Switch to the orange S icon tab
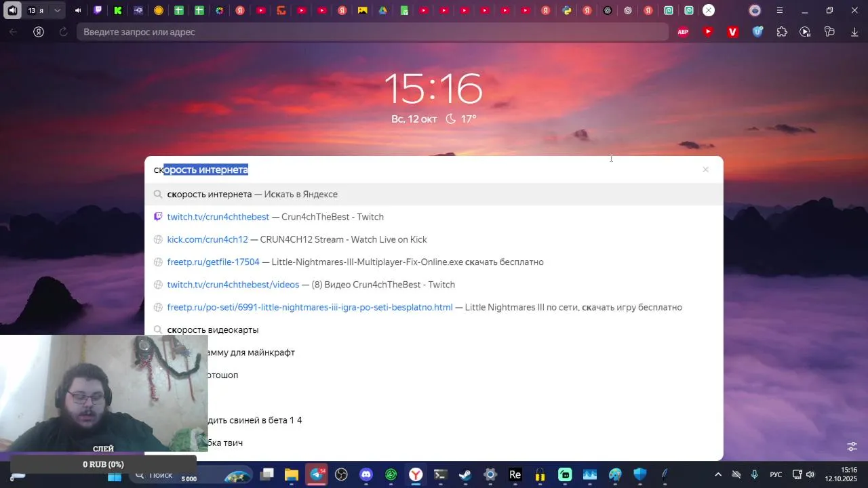The width and height of the screenshot is (868, 488). (x=281, y=10)
